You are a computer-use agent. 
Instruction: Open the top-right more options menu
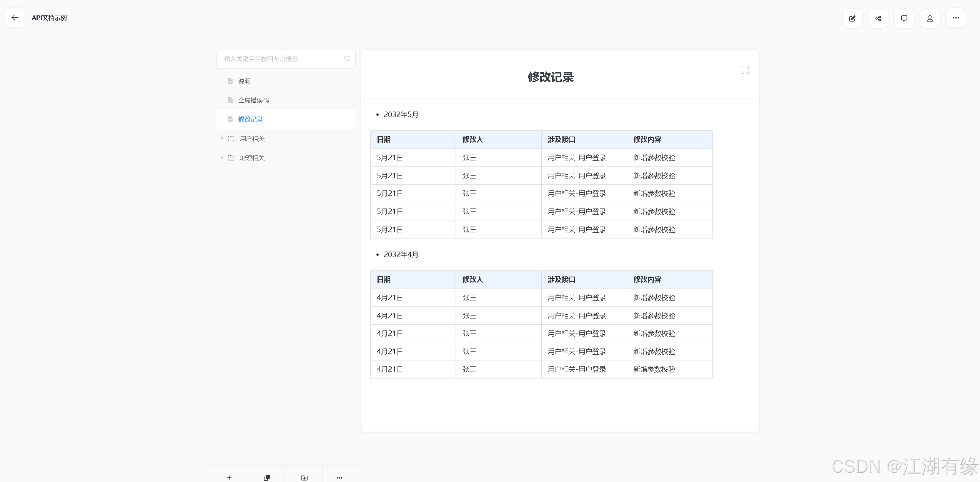point(956,18)
